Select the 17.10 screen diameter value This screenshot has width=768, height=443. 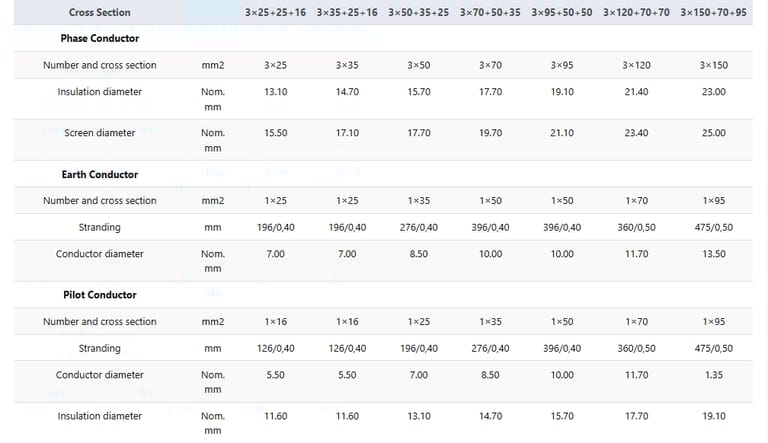click(x=347, y=133)
